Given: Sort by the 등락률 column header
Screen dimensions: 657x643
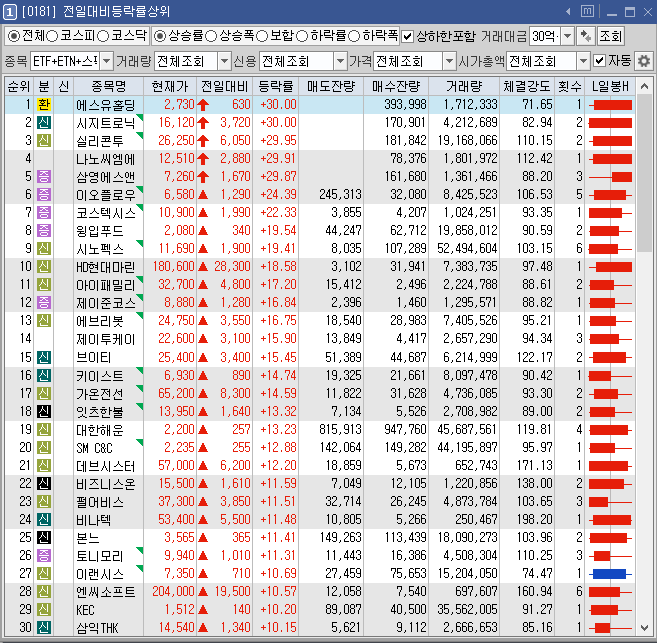Looking at the screenshot, I should [275, 86].
